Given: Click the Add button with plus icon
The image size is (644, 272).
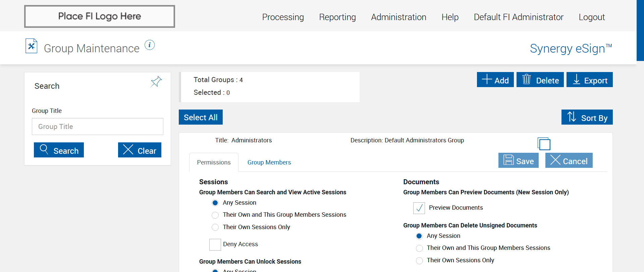Looking at the screenshot, I should click(x=495, y=80).
